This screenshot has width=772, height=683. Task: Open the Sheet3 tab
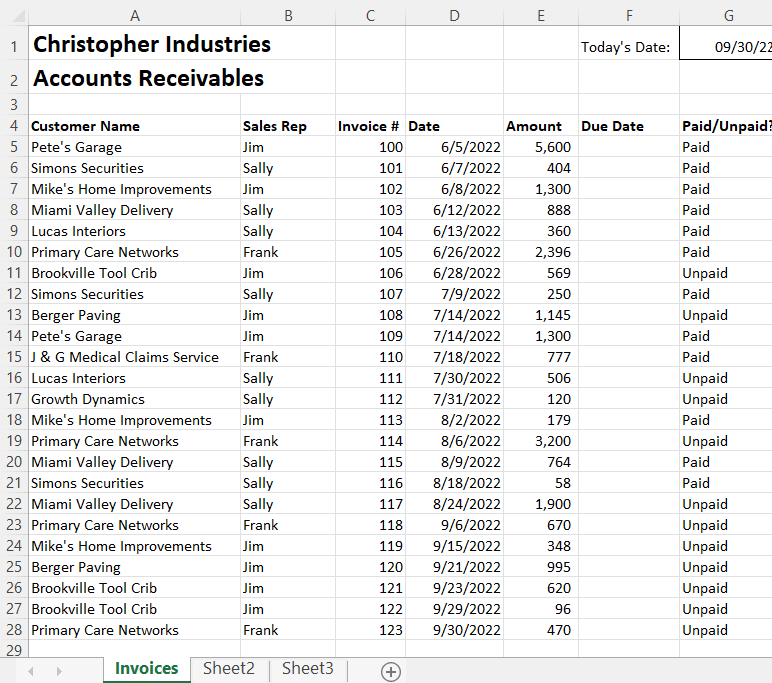pos(307,669)
